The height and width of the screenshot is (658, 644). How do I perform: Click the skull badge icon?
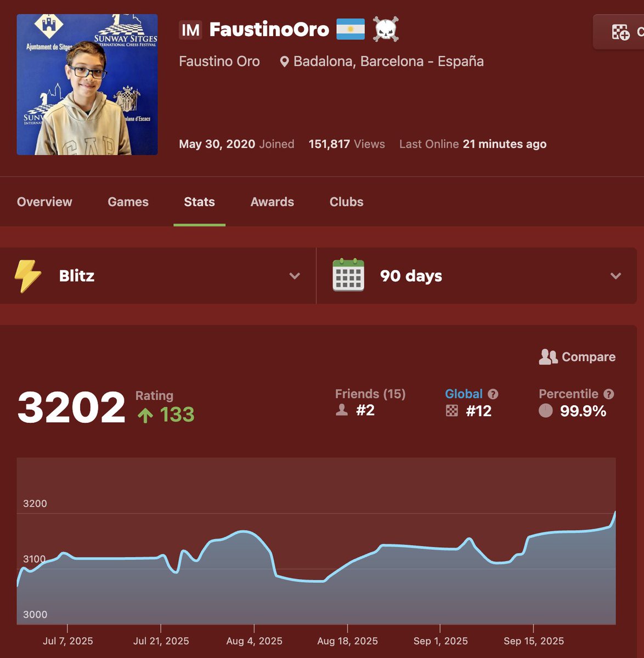coord(386,29)
